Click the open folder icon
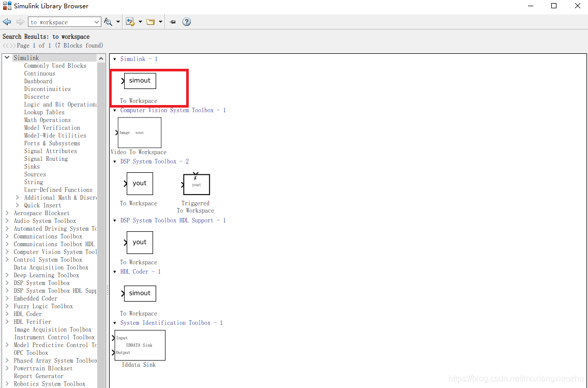Image resolution: width=588 pixels, height=388 pixels. pyautogui.click(x=151, y=22)
